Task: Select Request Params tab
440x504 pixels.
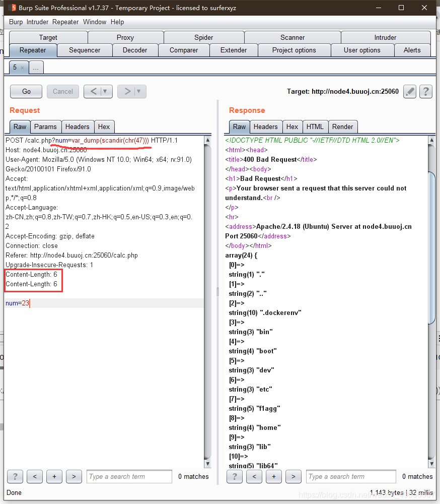Action: tap(45, 127)
